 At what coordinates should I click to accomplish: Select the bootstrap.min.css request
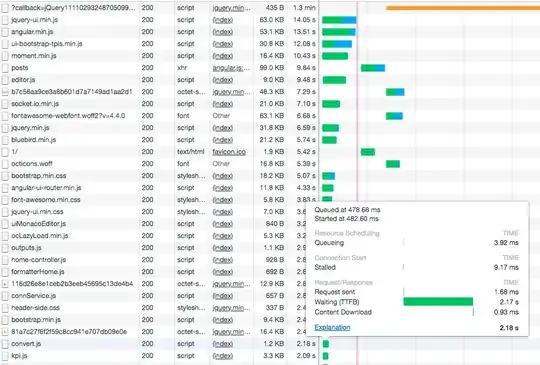159,176
